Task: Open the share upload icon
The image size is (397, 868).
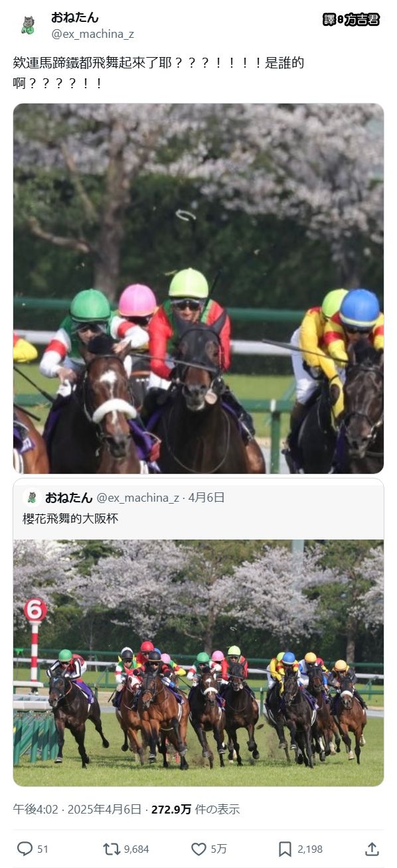Action: (372, 849)
